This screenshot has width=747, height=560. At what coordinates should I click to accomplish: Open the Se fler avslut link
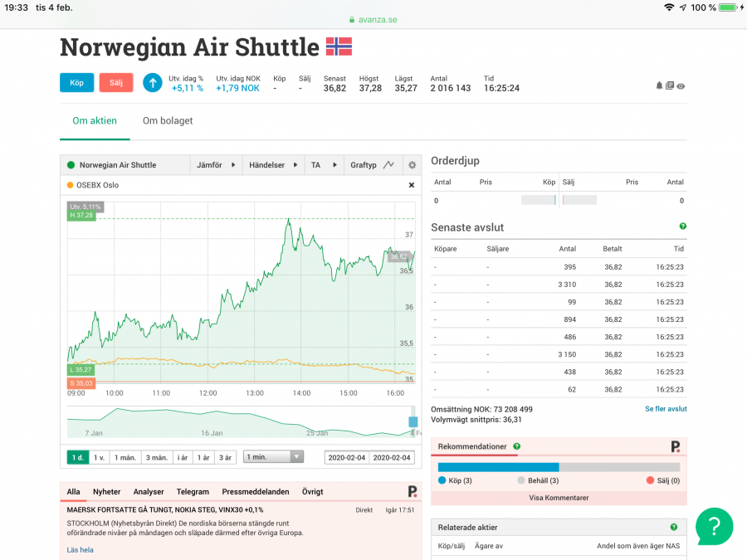666,409
